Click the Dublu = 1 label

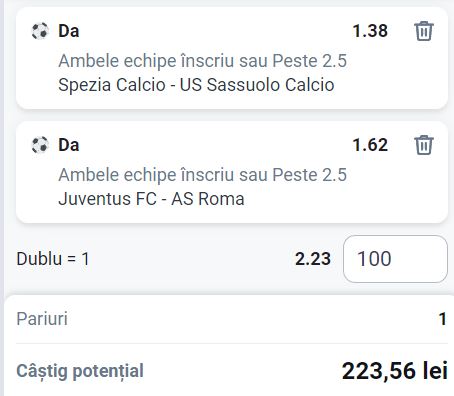pyautogui.click(x=53, y=259)
